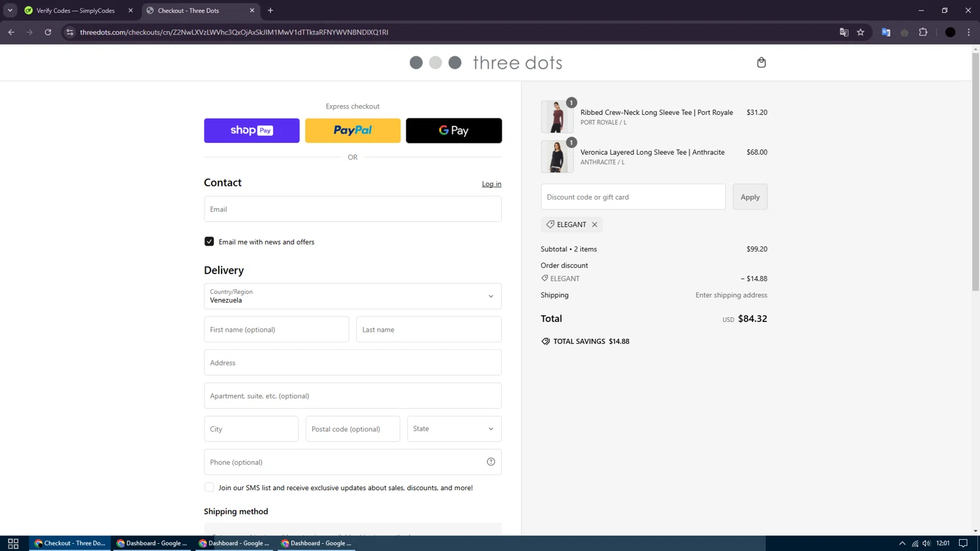Viewport: 980px width, 551px height.
Task: Switch to the Verify Codes SimplyCodes tab
Action: [x=75, y=10]
